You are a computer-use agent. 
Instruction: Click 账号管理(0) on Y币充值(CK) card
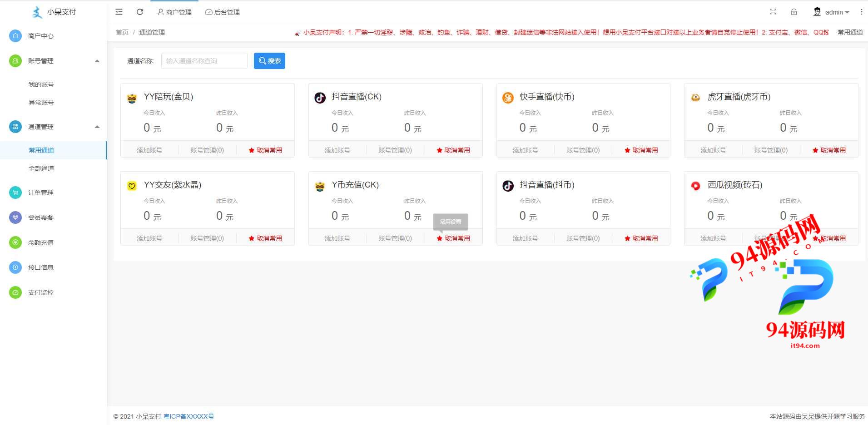pos(395,238)
